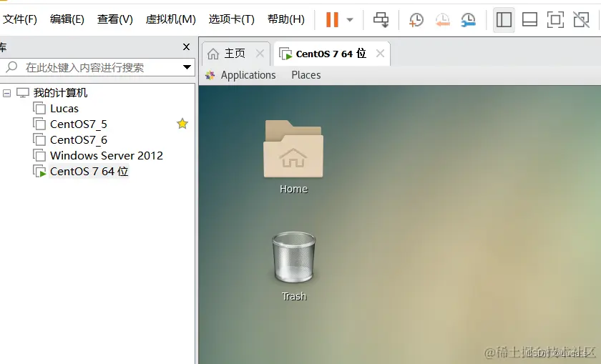Click the running VM icon beside CentOS 7 64 位 in tree
This screenshot has width=601, height=364.
tap(39, 171)
